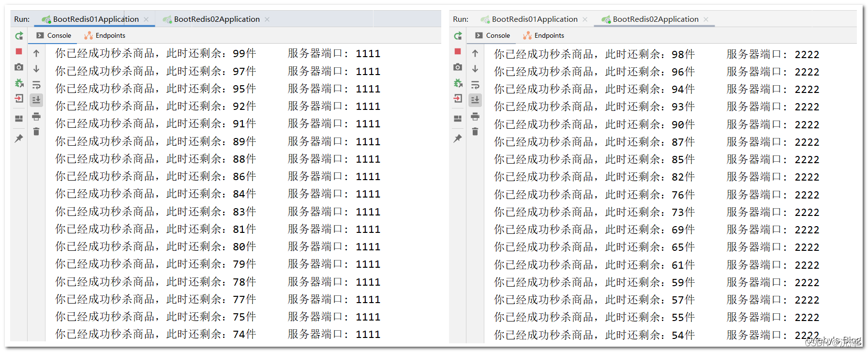Click the exit icon in port 2222 panel
The height and width of the screenshot is (352, 868).
point(458,99)
